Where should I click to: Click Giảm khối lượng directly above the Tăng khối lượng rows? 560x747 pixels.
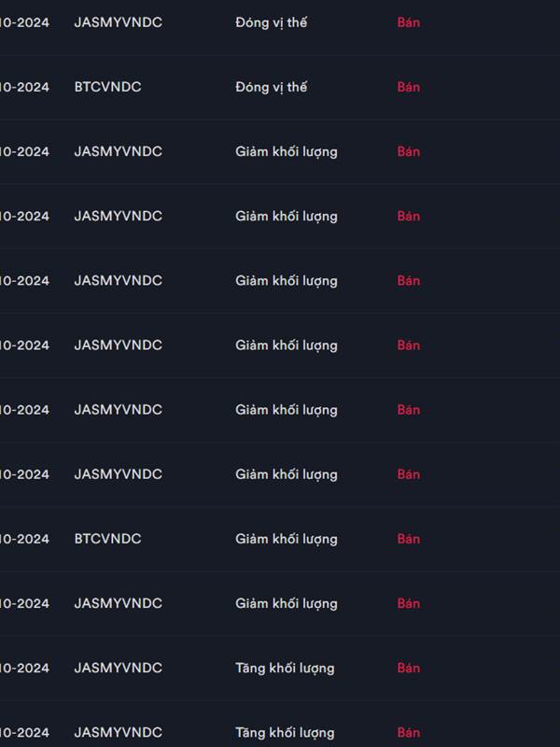(287, 603)
